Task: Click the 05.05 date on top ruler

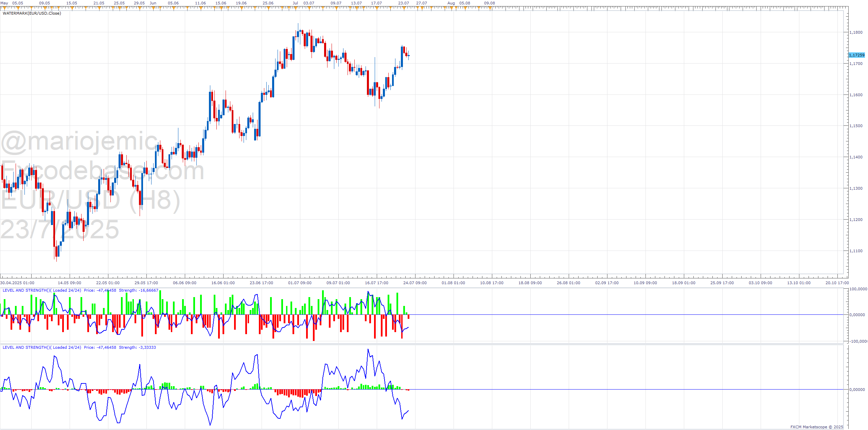Action: coord(18,3)
